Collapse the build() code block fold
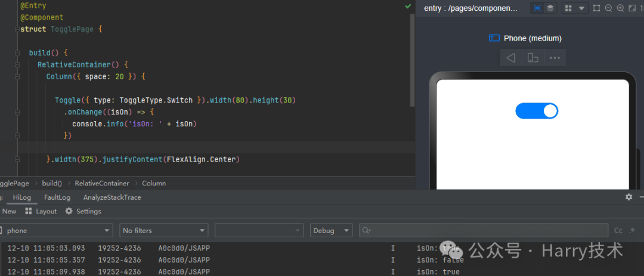The image size is (644, 276). (x=17, y=53)
